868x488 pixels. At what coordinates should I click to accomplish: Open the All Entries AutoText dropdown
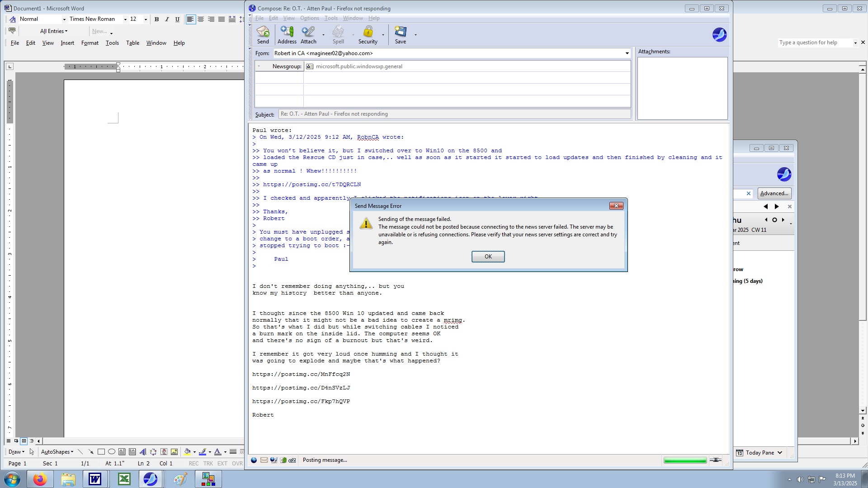coord(54,31)
